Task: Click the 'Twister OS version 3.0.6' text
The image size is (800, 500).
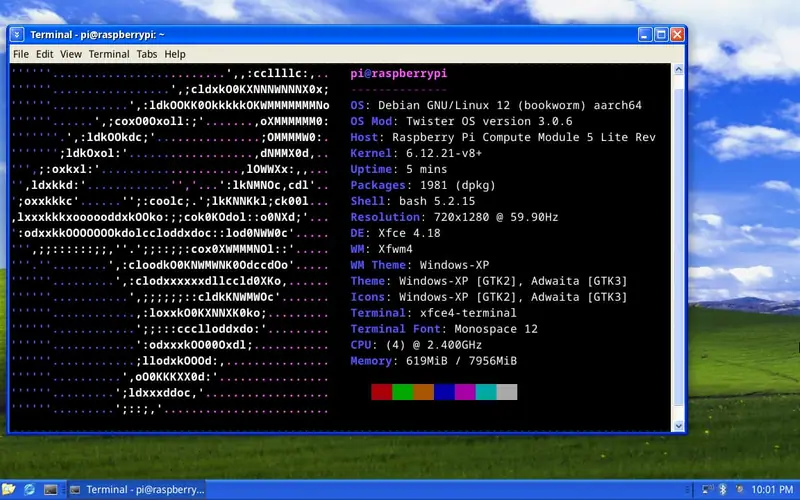Action: click(x=489, y=121)
